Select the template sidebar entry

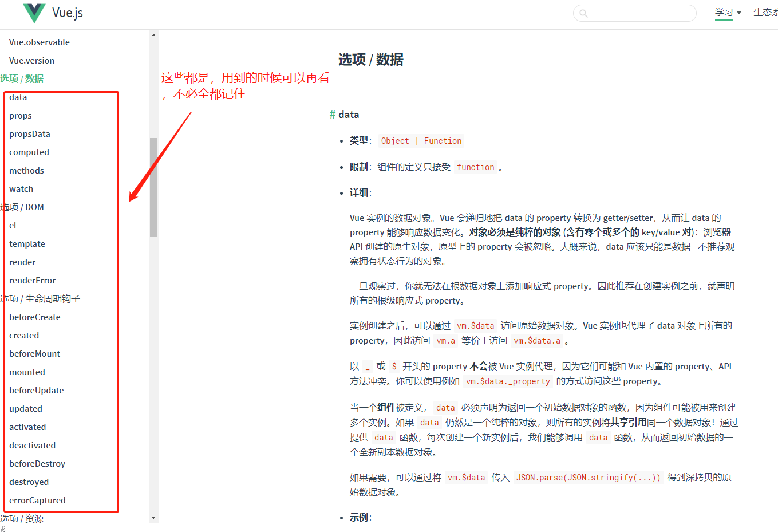[27, 243]
